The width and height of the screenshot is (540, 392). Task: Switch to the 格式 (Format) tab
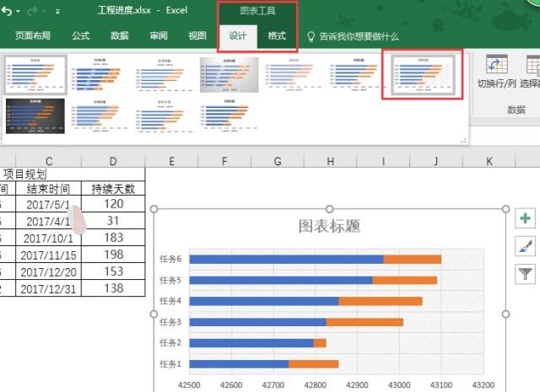(276, 36)
